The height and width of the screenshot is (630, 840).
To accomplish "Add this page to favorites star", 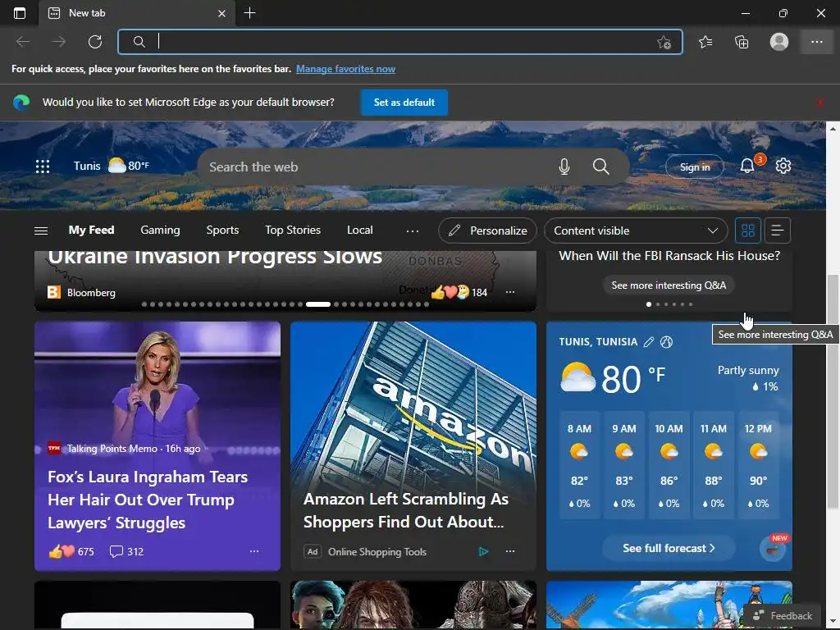I will coord(664,43).
